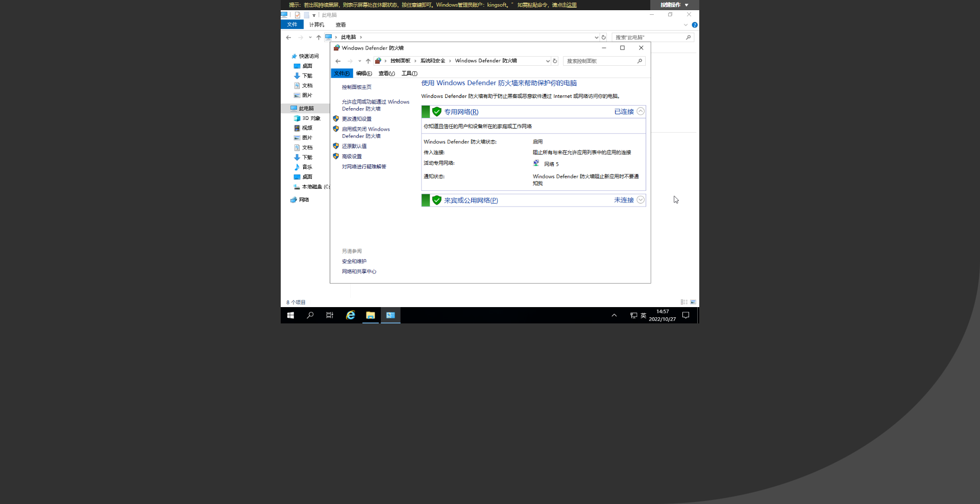980x504 pixels.
Task: Select 快速访问 in Explorer navigation pane
Action: [x=308, y=56]
